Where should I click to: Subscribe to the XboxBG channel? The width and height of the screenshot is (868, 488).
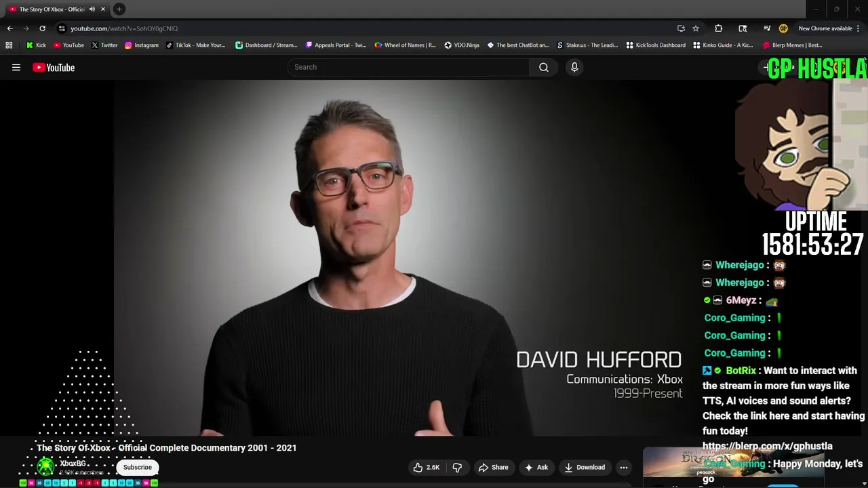[138, 467]
